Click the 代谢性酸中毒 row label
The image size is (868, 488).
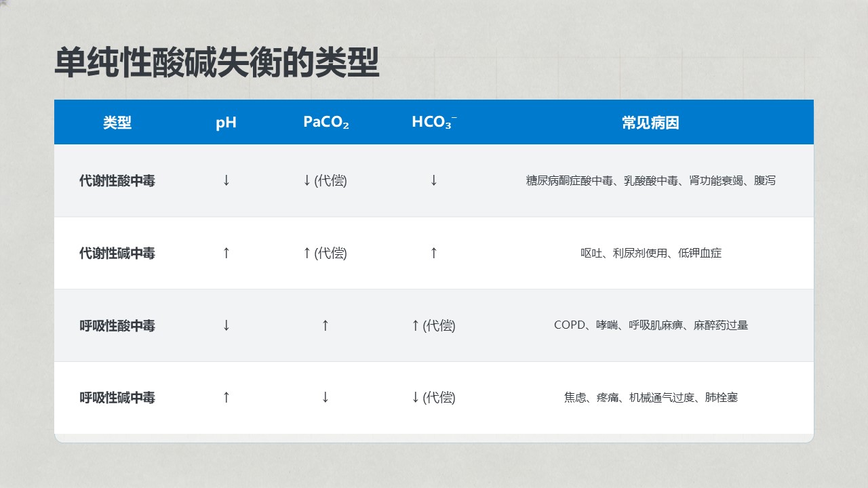[117, 181]
